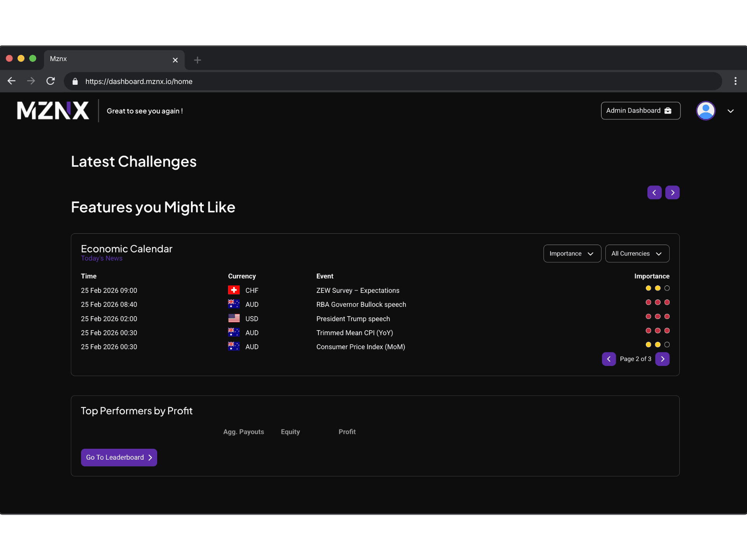This screenshot has height=560, width=747.
Task: Open a new browser tab
Action: [x=197, y=60]
